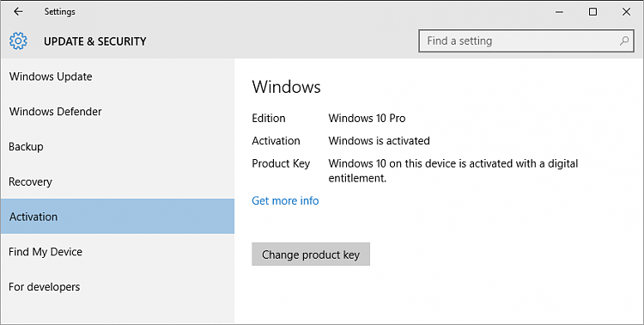Image resolution: width=644 pixels, height=325 pixels.
Task: Click the Windows section heading
Action: [286, 87]
